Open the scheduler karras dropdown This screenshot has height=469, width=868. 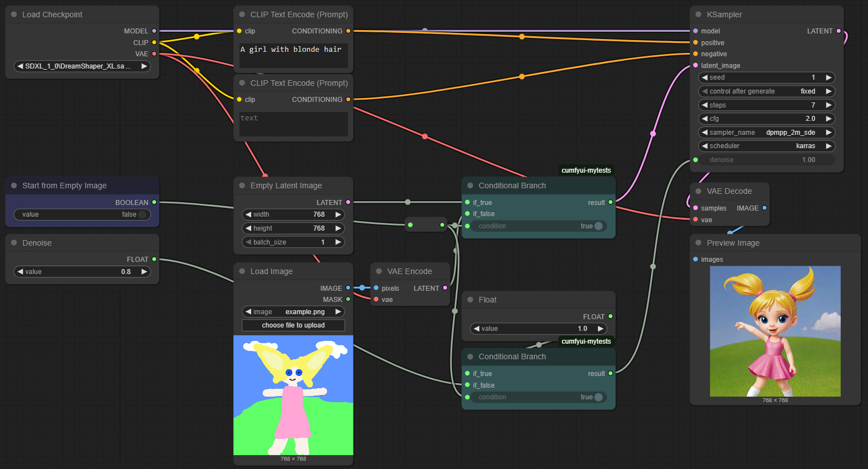click(767, 146)
